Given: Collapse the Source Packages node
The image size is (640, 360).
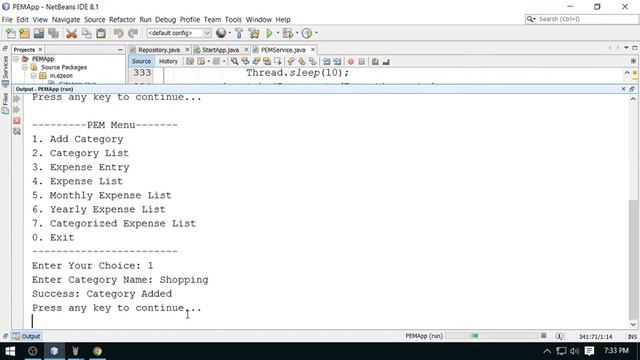Looking at the screenshot, I should [24, 67].
